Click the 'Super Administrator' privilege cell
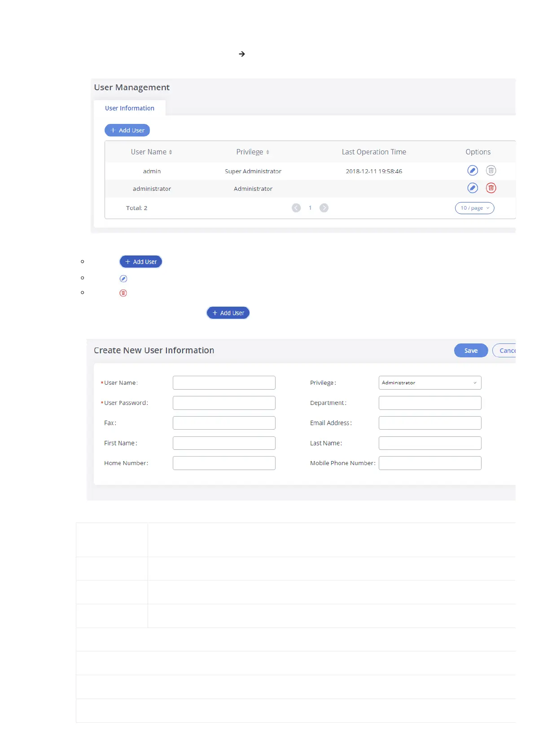The image size is (534, 756). (253, 171)
